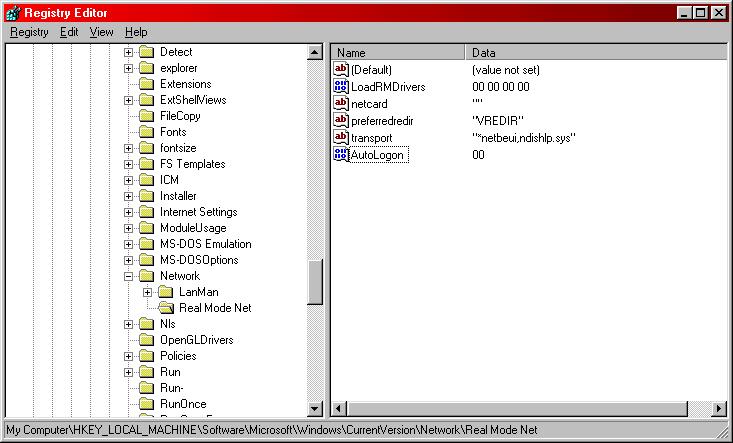The width and height of the screenshot is (733, 443).
Task: Expand the explorer key
Action: point(128,68)
